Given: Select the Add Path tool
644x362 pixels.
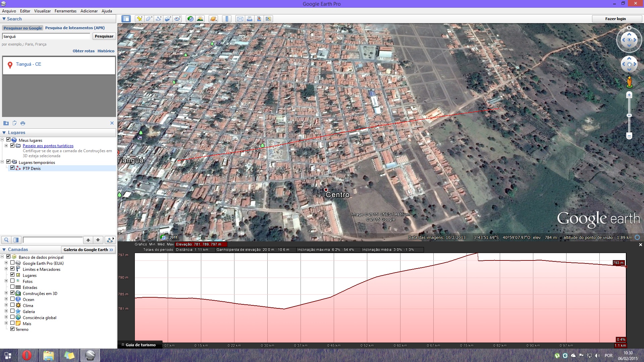Looking at the screenshot, I should tap(158, 19).
